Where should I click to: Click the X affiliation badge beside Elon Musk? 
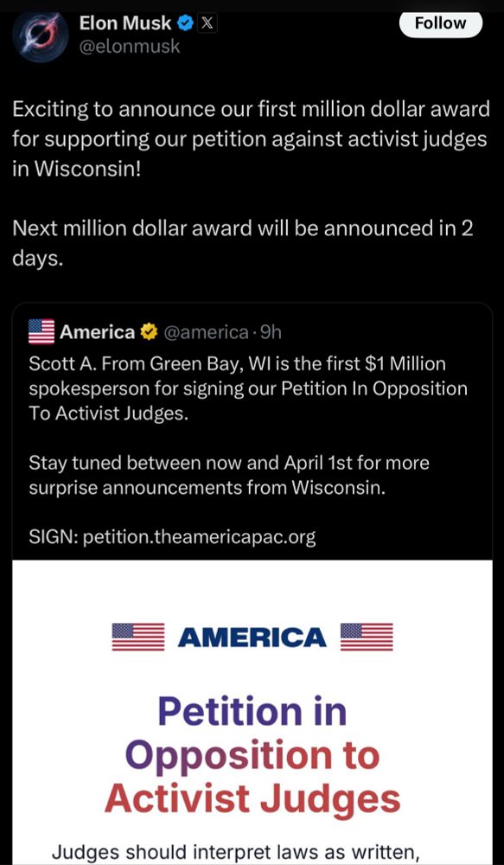[x=206, y=22]
